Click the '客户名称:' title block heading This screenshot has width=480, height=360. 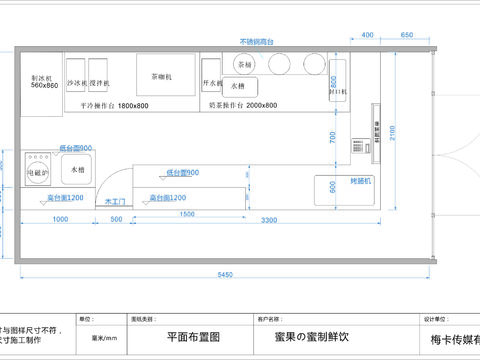pyautogui.click(x=270, y=319)
